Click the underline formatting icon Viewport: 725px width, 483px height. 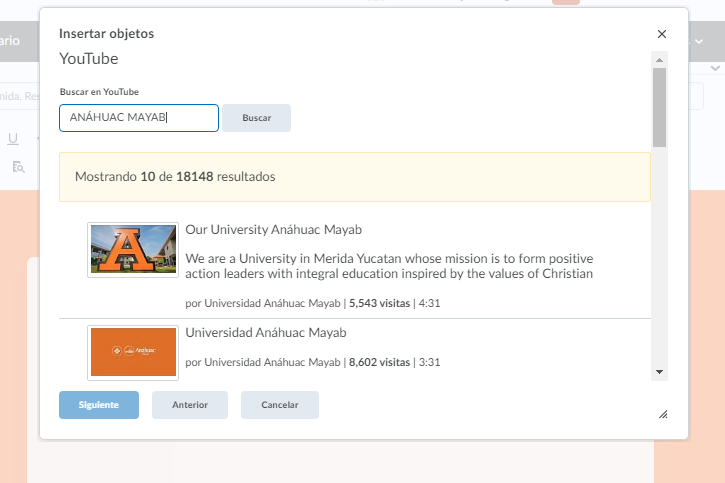click(14, 139)
